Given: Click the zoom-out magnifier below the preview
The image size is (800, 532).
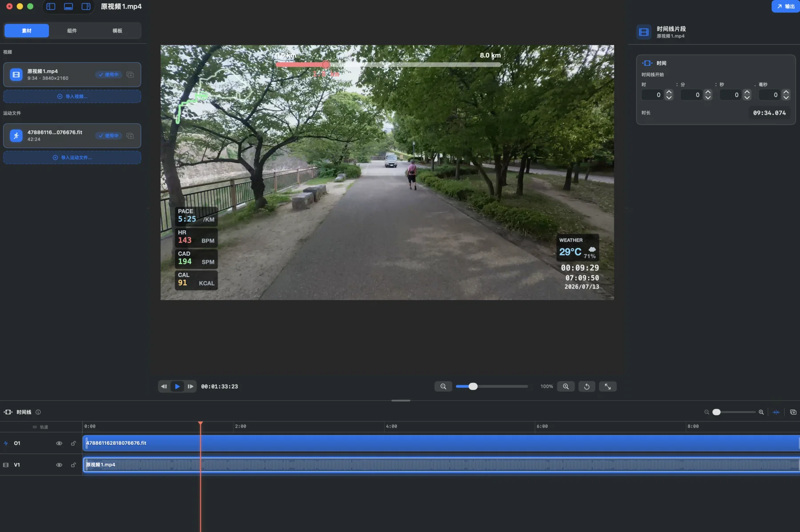Looking at the screenshot, I should point(443,386).
